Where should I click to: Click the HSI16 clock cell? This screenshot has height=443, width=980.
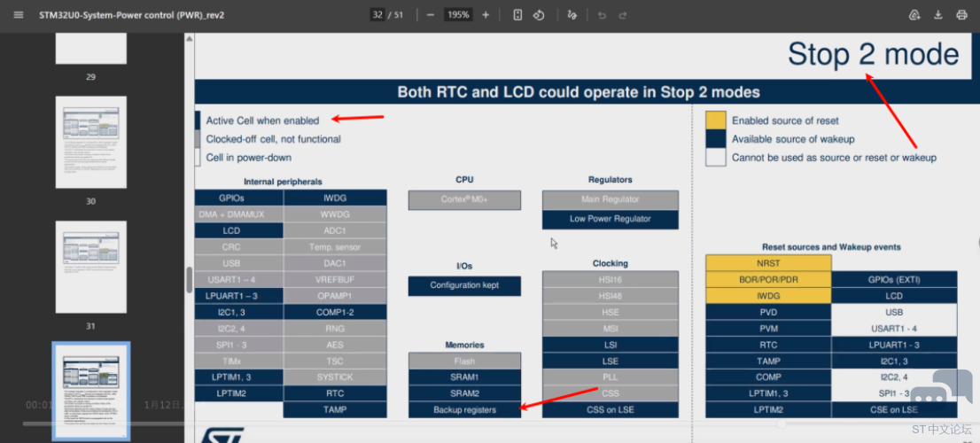pos(610,279)
